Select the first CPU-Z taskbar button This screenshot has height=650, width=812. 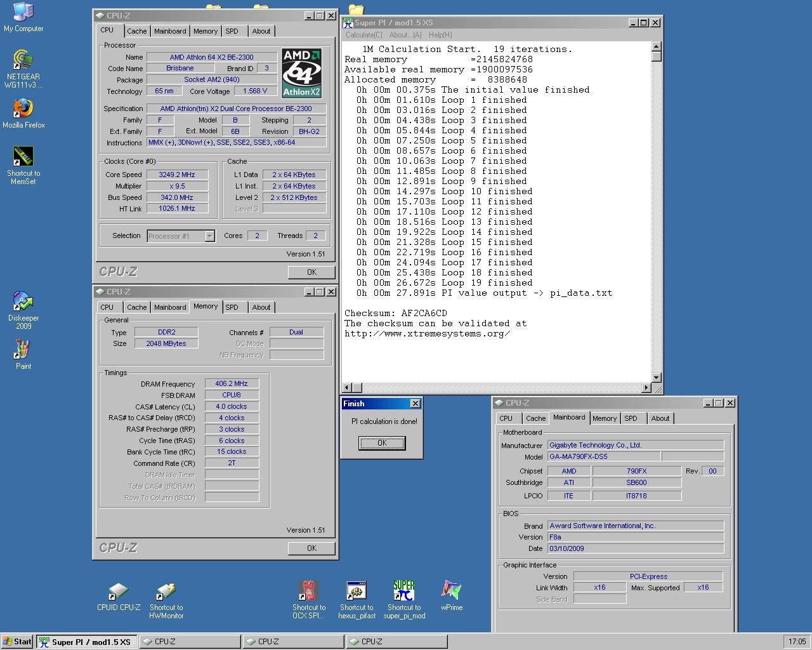(x=190, y=642)
